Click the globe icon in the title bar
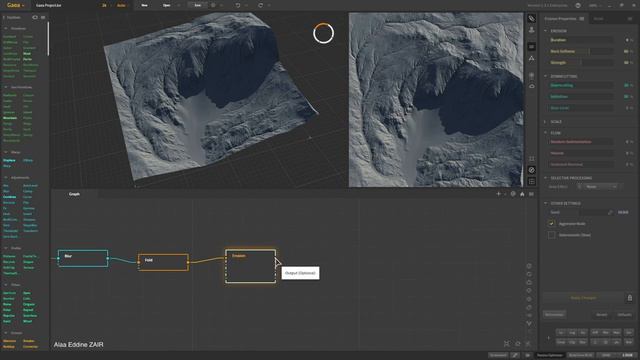The image size is (640, 360). click(x=578, y=5)
